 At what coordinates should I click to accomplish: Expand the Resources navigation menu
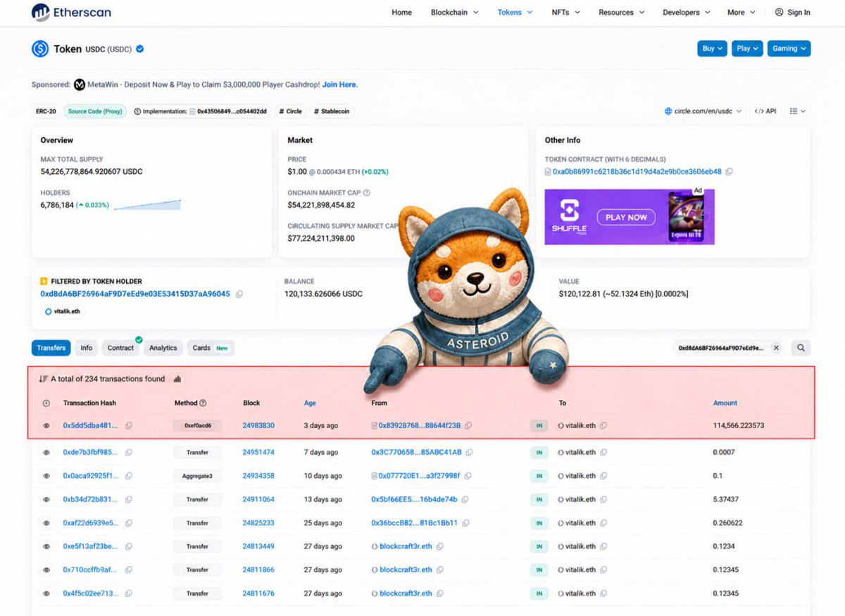(x=622, y=12)
